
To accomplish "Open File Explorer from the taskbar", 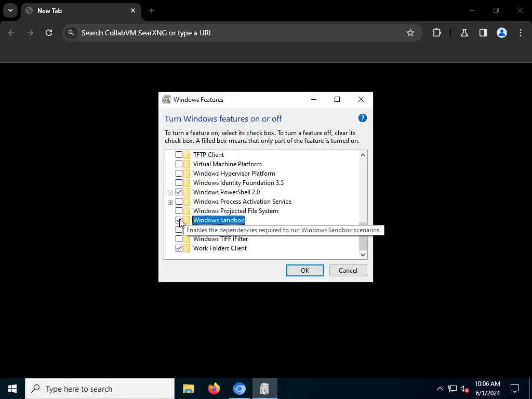I will (188, 389).
